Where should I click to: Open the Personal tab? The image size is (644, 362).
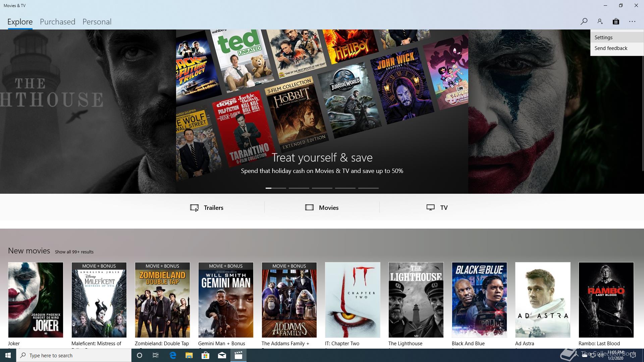(97, 22)
